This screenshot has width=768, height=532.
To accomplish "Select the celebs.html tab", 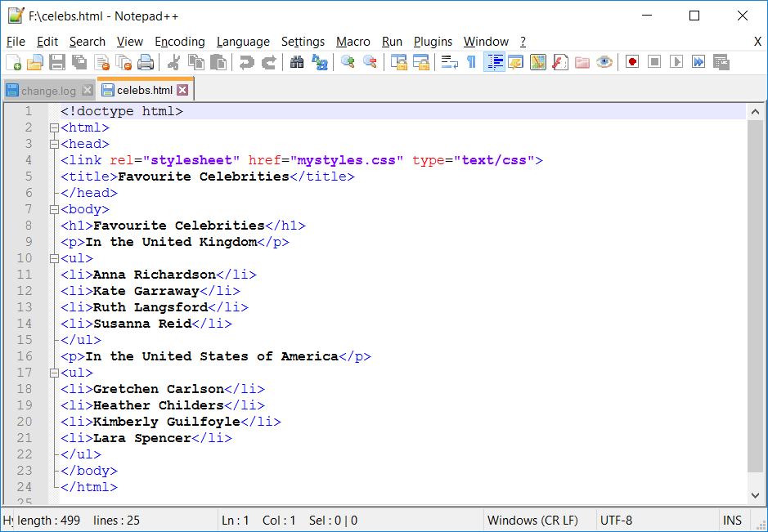I will [x=145, y=90].
